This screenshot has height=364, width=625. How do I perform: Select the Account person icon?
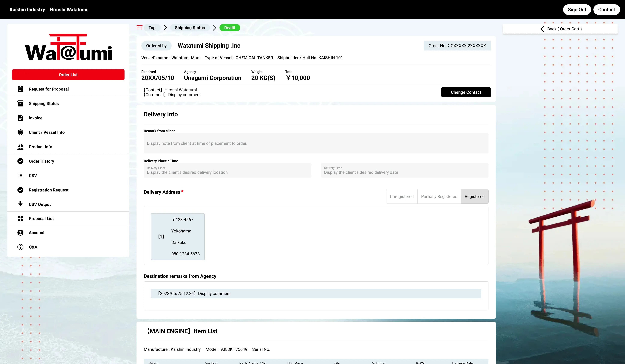click(20, 233)
